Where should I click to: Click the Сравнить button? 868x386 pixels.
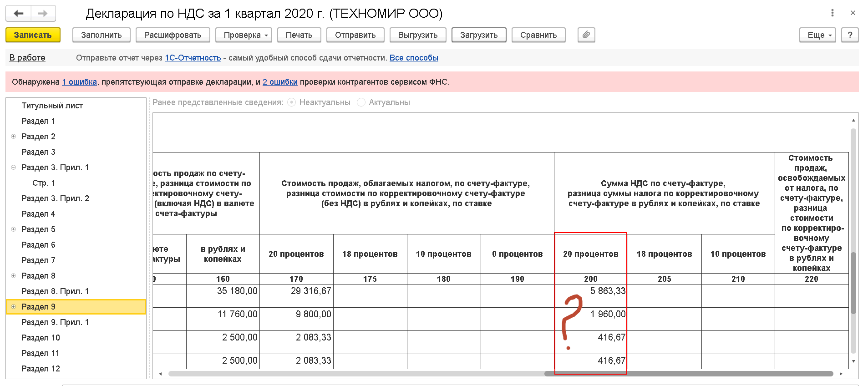click(538, 35)
